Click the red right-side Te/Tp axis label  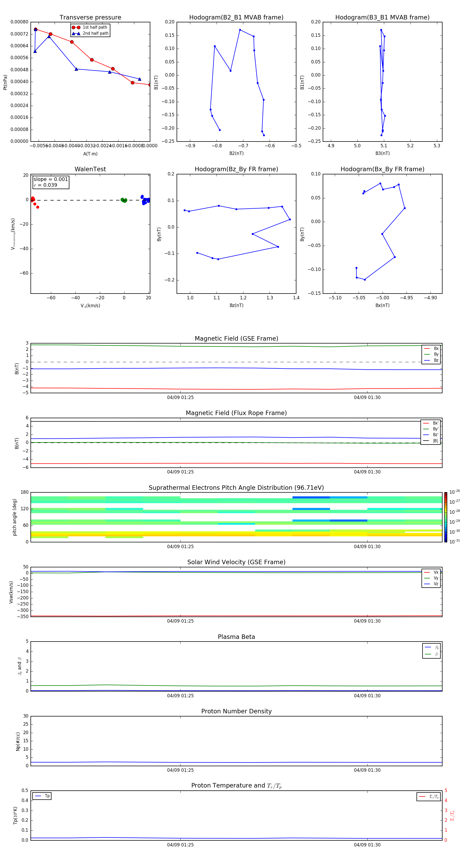453,816
